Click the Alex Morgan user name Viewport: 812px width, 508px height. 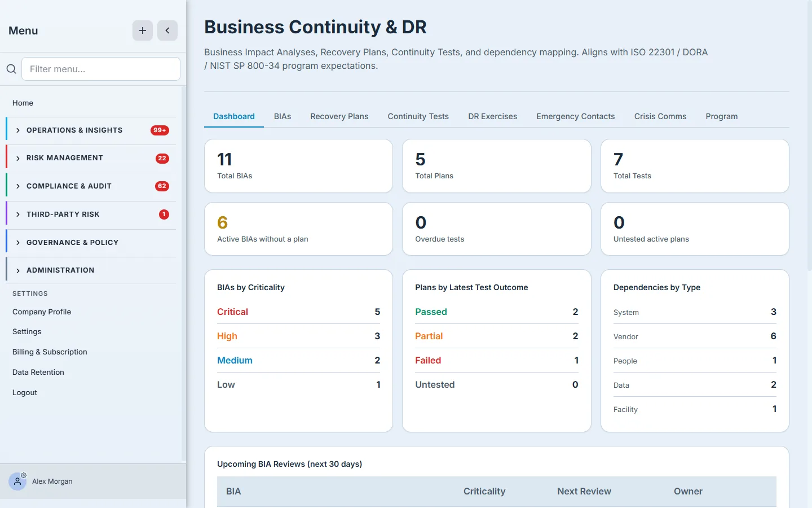[x=52, y=481]
